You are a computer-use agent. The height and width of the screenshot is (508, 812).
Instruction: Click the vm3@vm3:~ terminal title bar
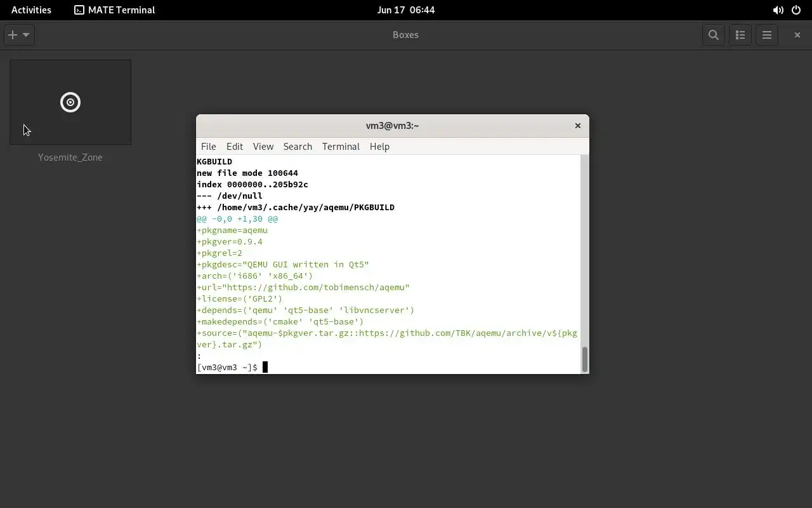click(393, 126)
